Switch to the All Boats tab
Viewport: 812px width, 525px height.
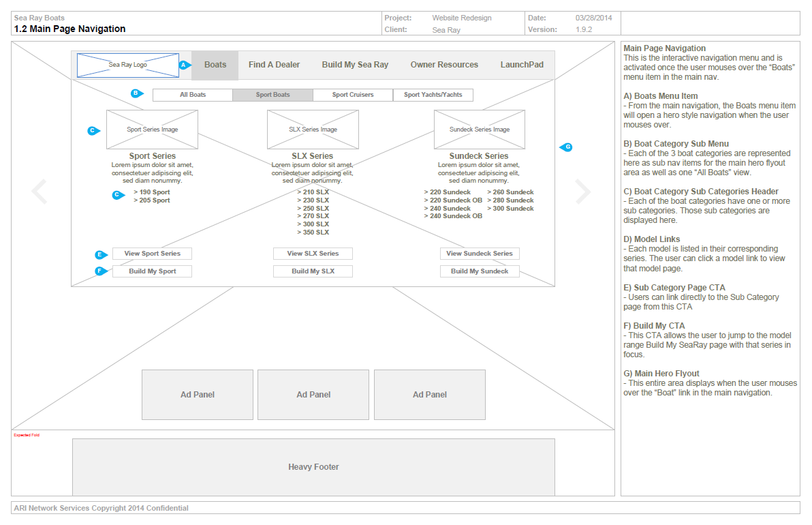pyautogui.click(x=193, y=95)
